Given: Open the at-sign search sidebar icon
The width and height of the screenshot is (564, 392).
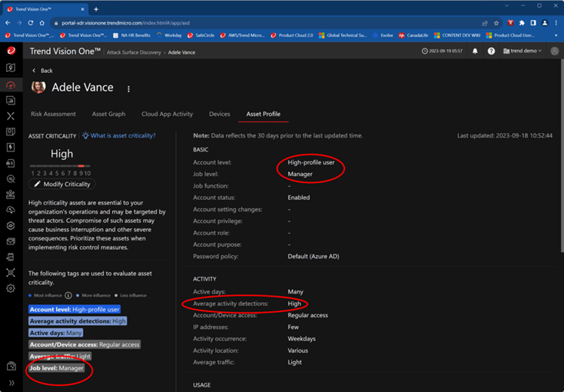Looking at the screenshot, I should point(11,179).
